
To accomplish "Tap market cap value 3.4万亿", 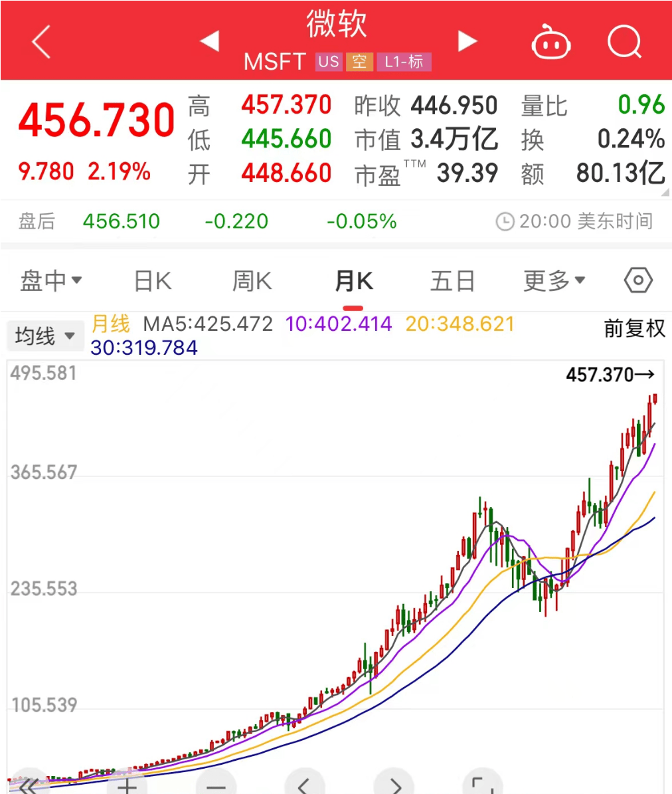I will (454, 139).
